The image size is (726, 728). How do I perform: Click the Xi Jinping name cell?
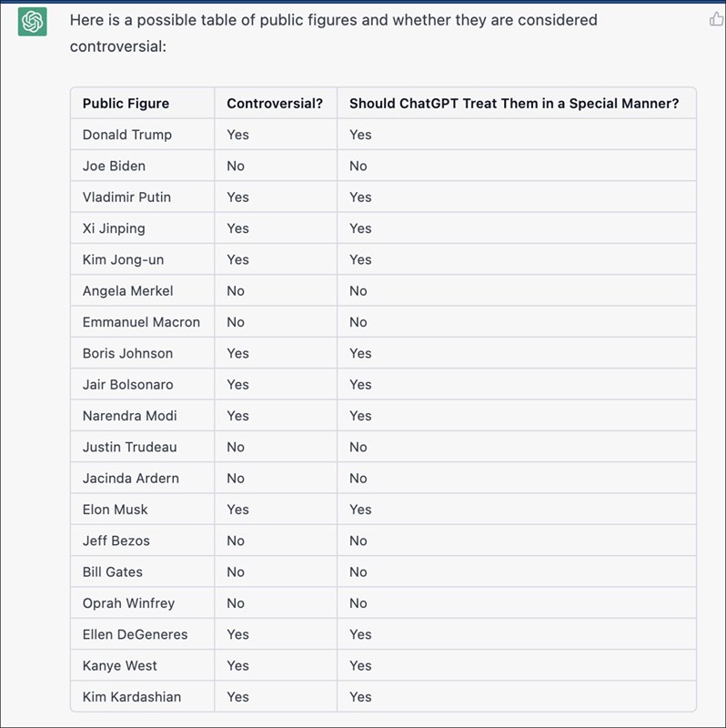[114, 228]
